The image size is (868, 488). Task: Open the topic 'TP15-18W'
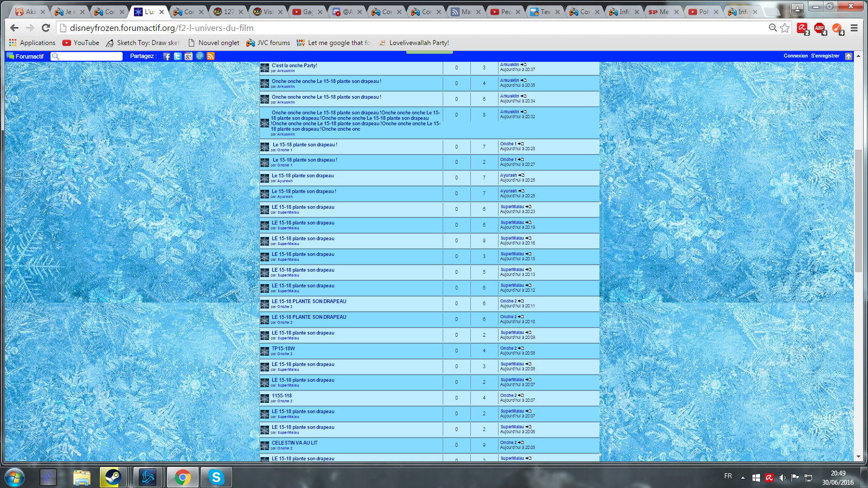[x=283, y=349]
